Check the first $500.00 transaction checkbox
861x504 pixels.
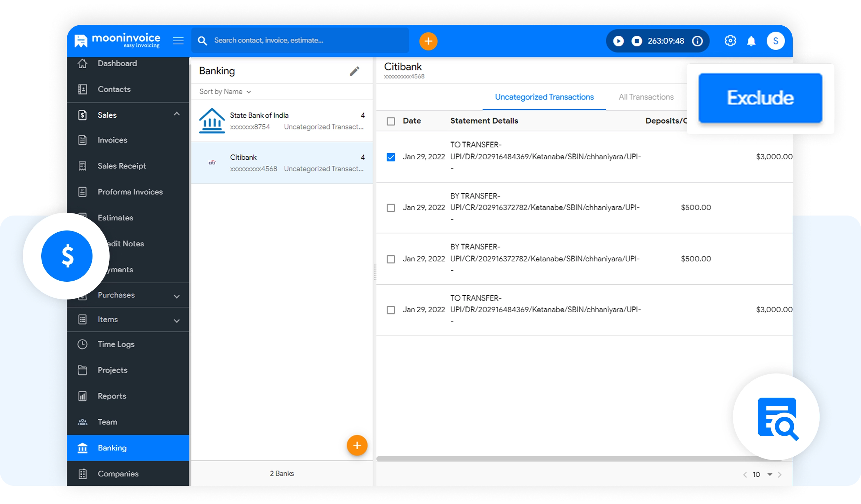(391, 208)
